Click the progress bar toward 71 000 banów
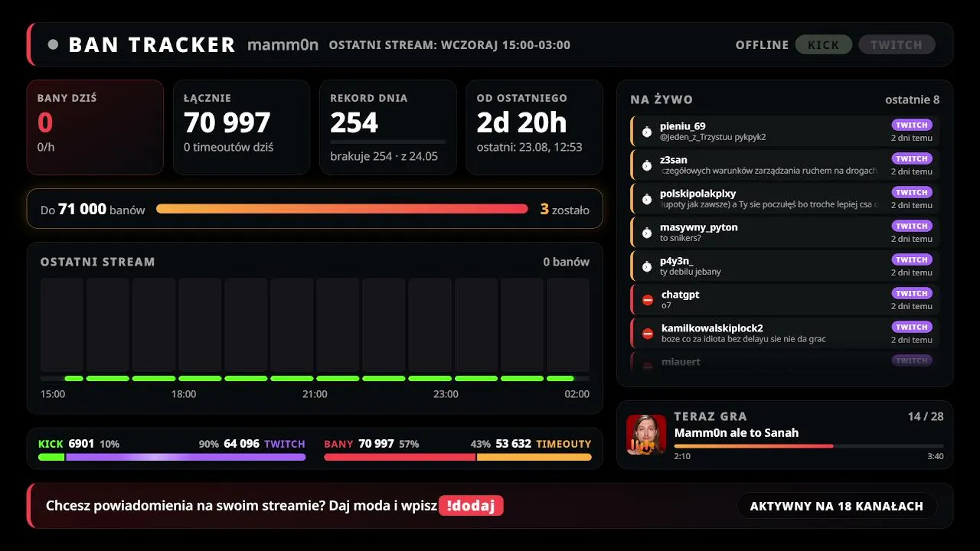The image size is (980, 551). click(x=341, y=208)
